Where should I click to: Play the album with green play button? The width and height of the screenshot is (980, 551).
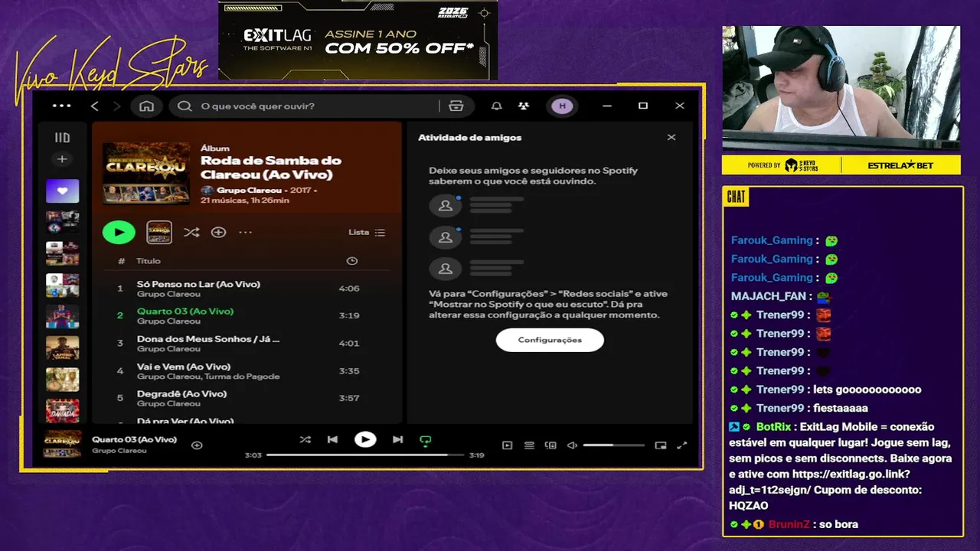tap(119, 232)
